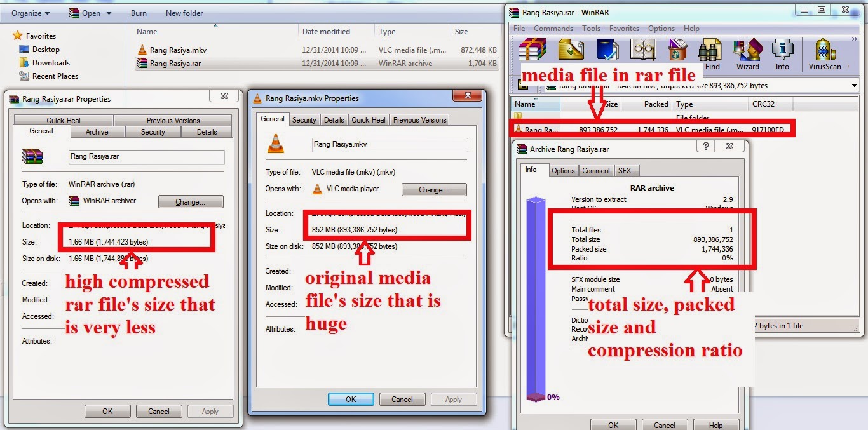The width and height of the screenshot is (868, 430).
Task: Click the Add icon in WinRAR toolbar
Action: tap(532, 51)
